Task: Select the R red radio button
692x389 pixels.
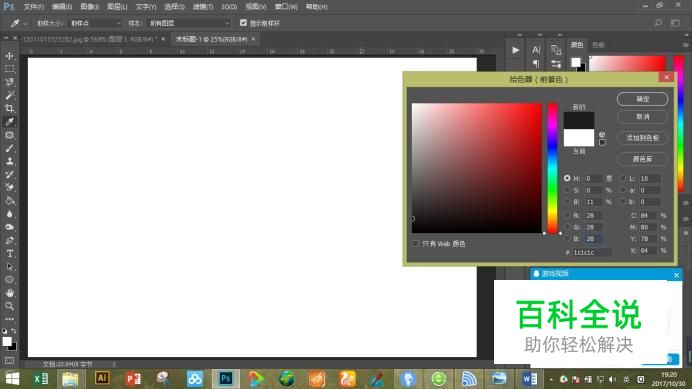Action: pyautogui.click(x=567, y=215)
